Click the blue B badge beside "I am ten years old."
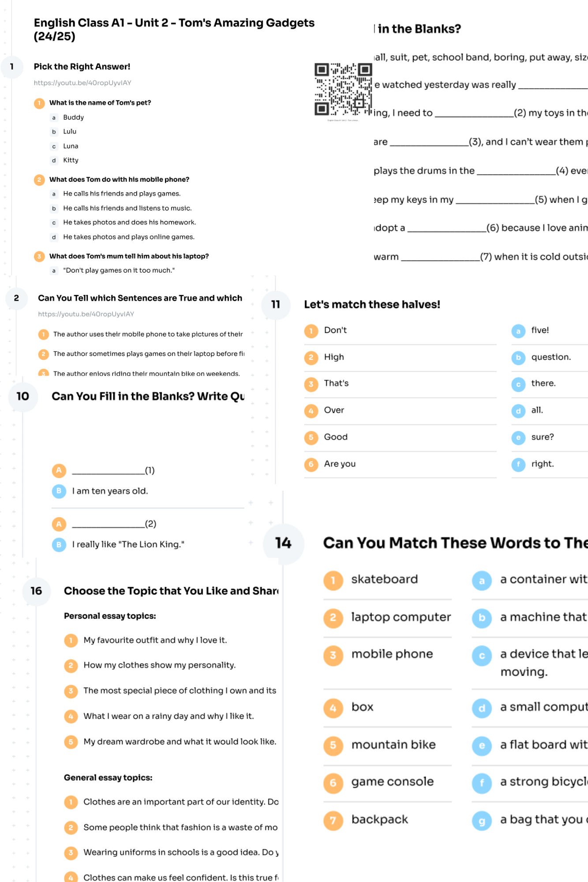Viewport: 588px width, 882px height. click(59, 491)
